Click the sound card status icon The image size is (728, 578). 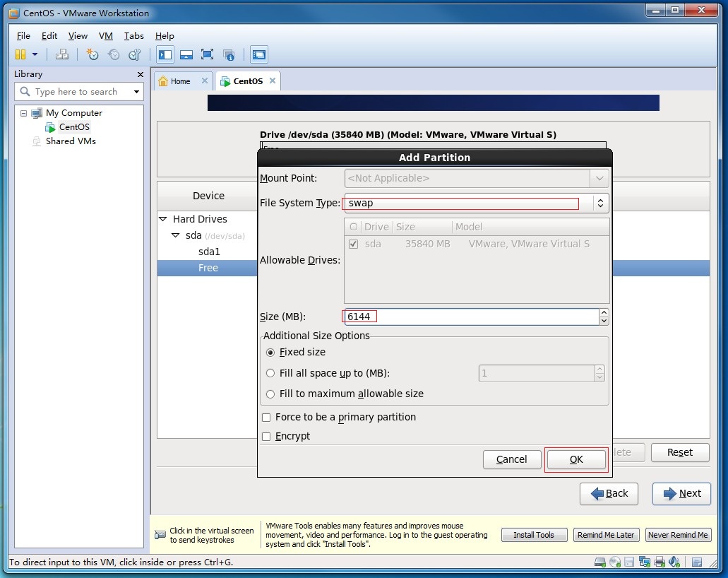(x=673, y=562)
